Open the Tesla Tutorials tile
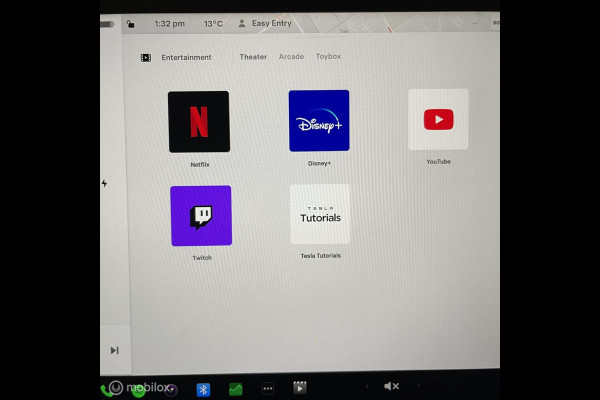The height and width of the screenshot is (400, 600). [320, 214]
